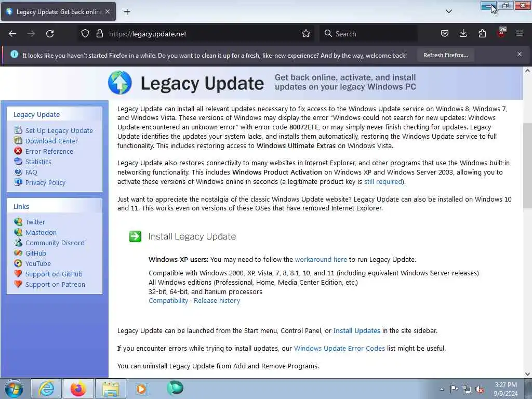
Task: Click the Statistics icon in sidebar
Action: [x=18, y=162]
